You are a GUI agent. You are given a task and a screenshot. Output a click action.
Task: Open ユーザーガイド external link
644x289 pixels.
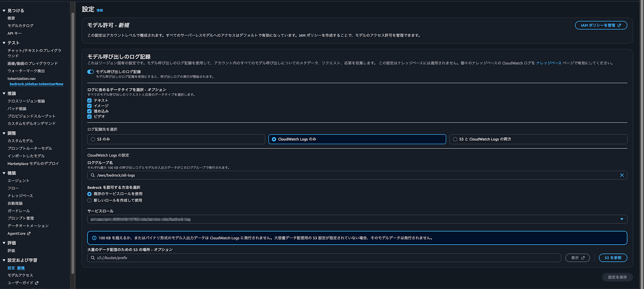tap(23, 283)
